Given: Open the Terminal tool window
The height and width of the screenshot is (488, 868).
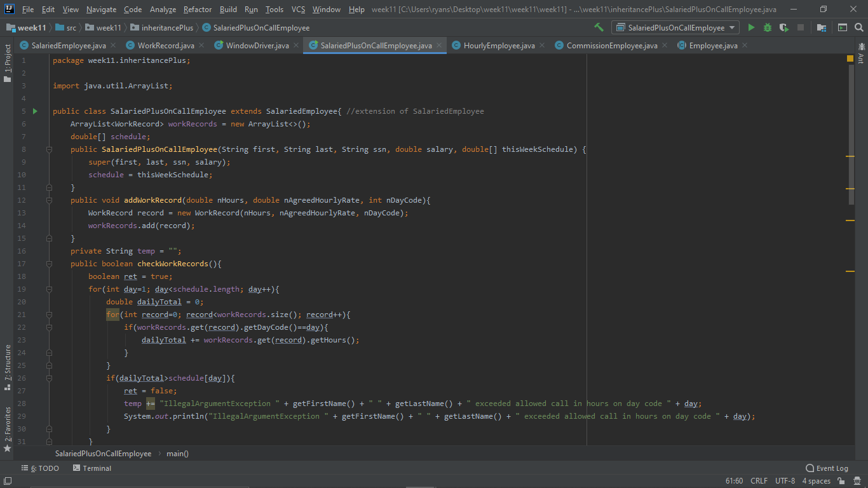Looking at the screenshot, I should (92, 468).
